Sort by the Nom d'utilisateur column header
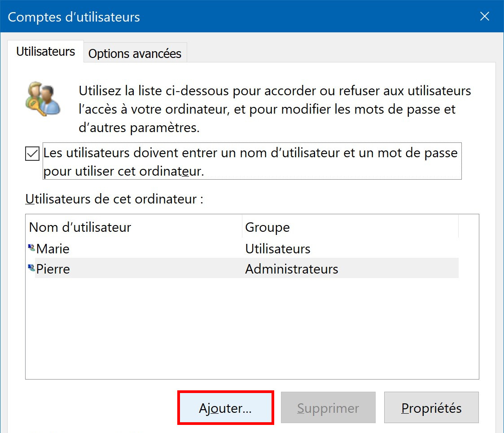Viewport: 504px width, 433px height. click(134, 227)
